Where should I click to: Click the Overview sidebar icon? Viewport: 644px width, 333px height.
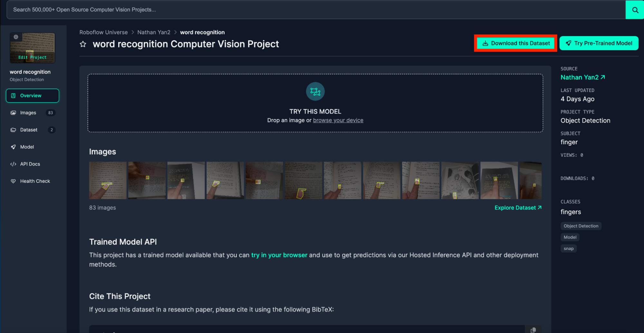tap(13, 96)
